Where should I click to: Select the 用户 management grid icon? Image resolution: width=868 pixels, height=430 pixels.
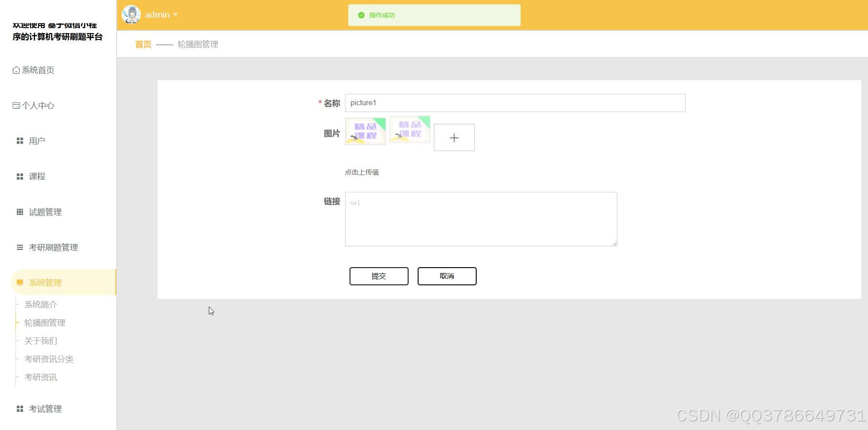(x=20, y=141)
